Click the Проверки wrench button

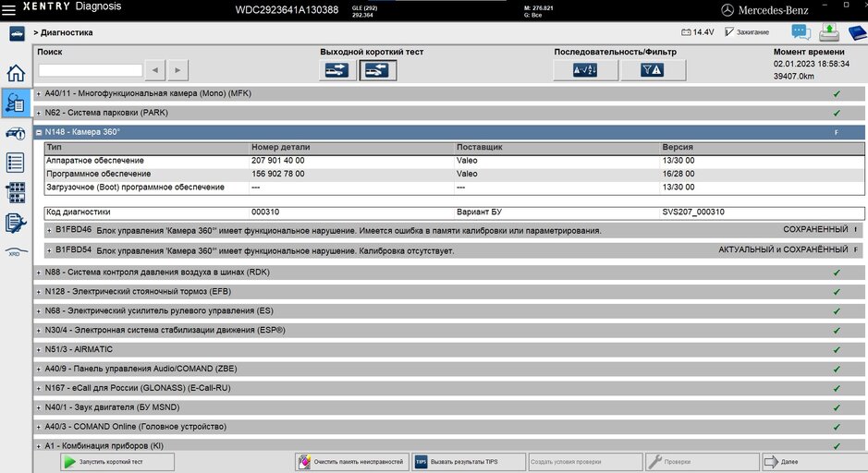(x=703, y=461)
